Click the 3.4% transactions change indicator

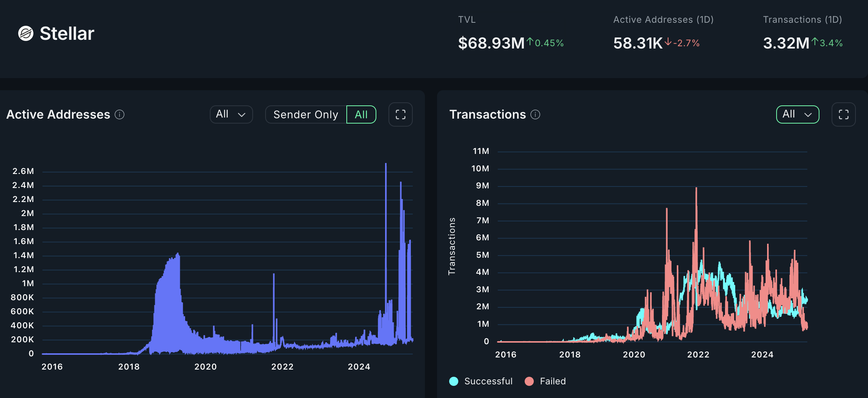pyautogui.click(x=827, y=43)
